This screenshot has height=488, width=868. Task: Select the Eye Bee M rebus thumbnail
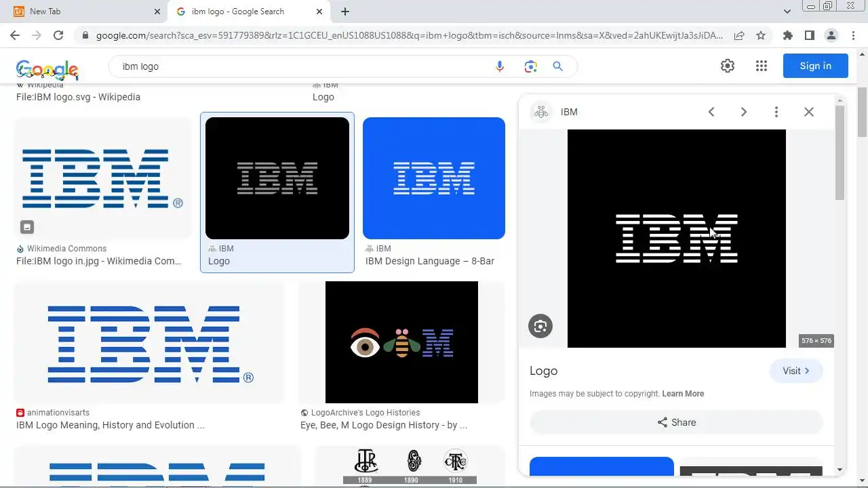coord(401,342)
